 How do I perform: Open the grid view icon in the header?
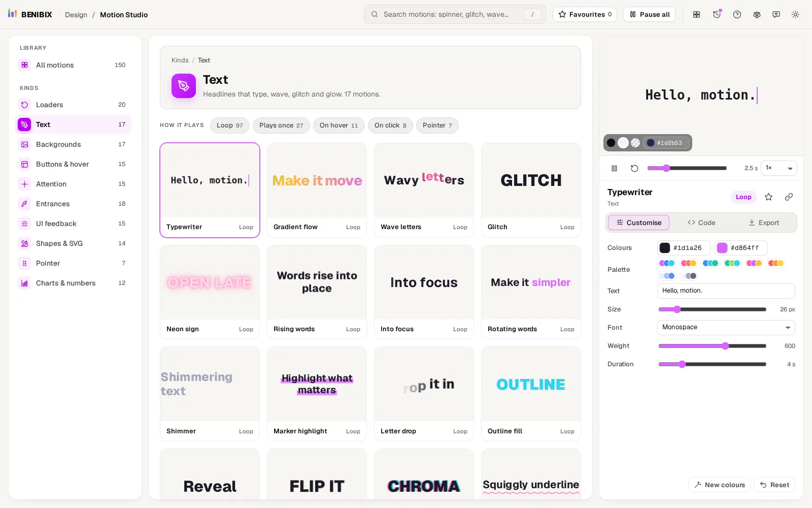(x=697, y=15)
